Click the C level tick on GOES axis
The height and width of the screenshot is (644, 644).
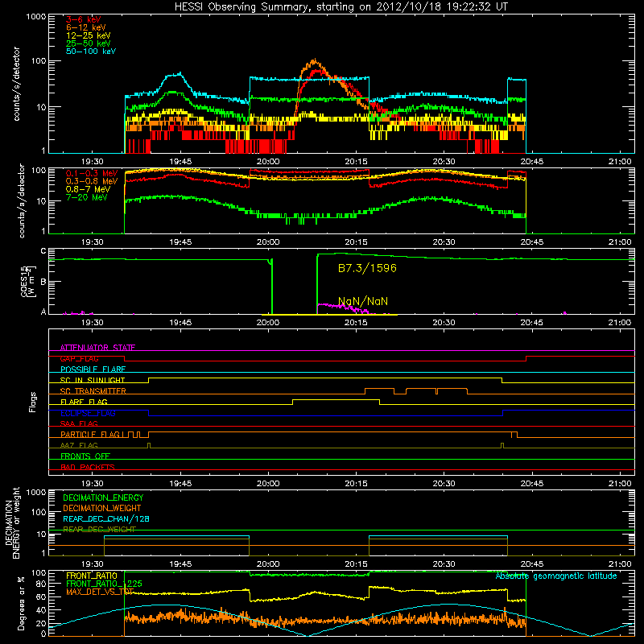pyautogui.click(x=43, y=251)
